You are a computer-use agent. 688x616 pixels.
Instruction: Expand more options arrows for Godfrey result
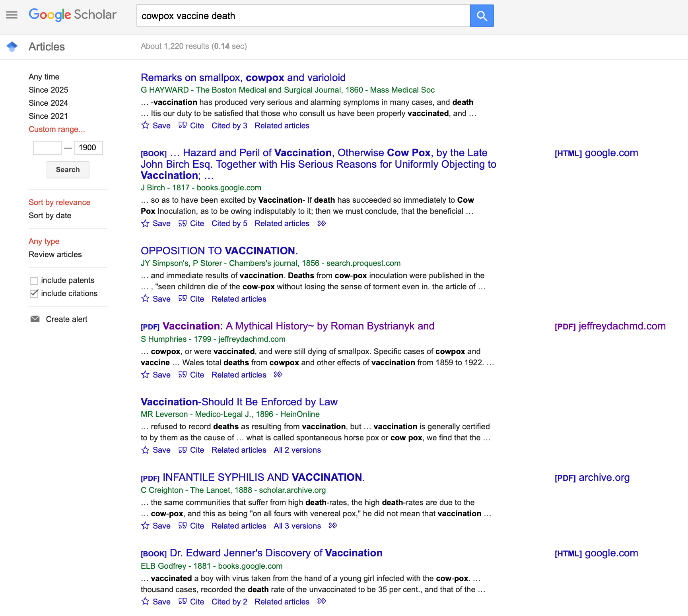[322, 601]
